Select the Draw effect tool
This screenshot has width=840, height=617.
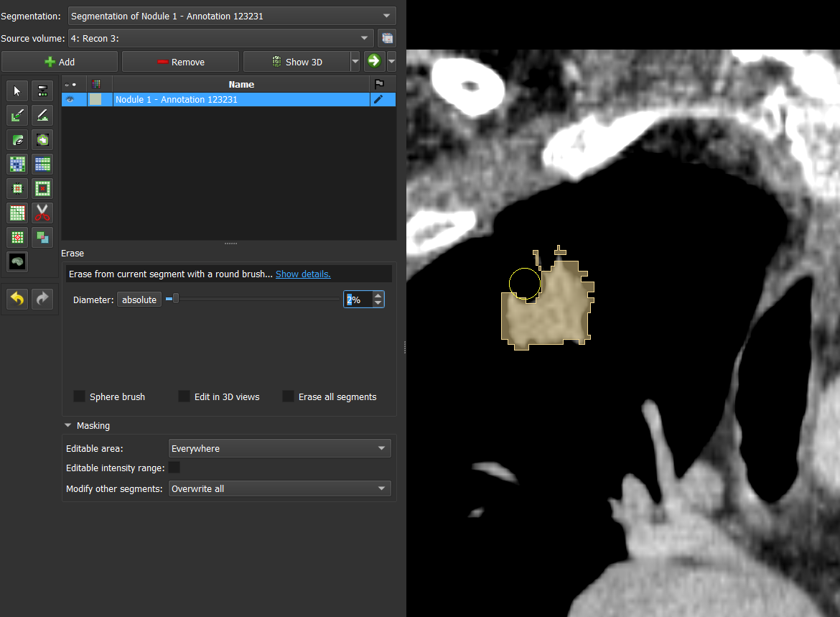click(42, 115)
